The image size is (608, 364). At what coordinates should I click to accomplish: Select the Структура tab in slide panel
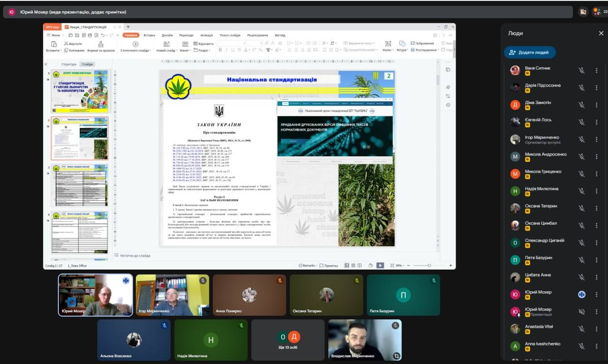(x=68, y=64)
